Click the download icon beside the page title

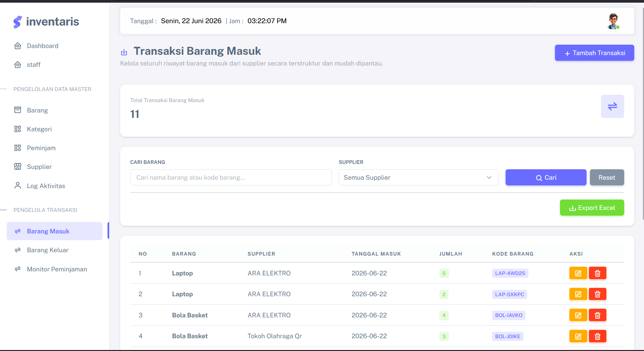tap(124, 52)
